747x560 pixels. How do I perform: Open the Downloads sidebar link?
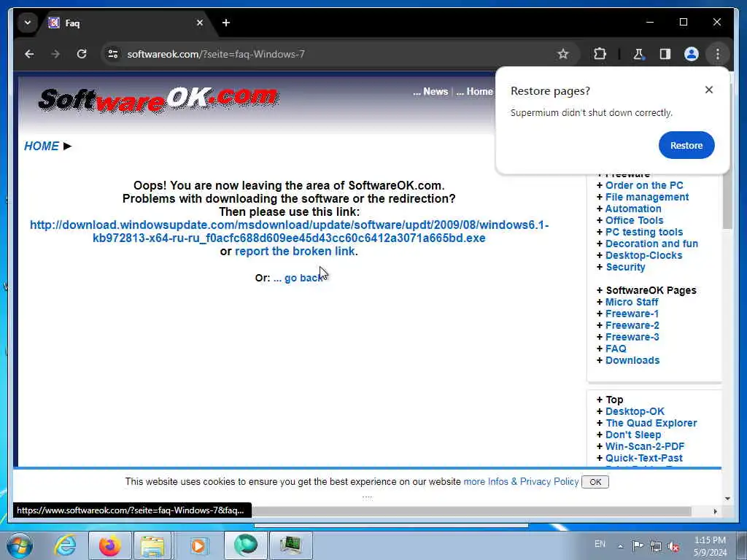tap(632, 360)
